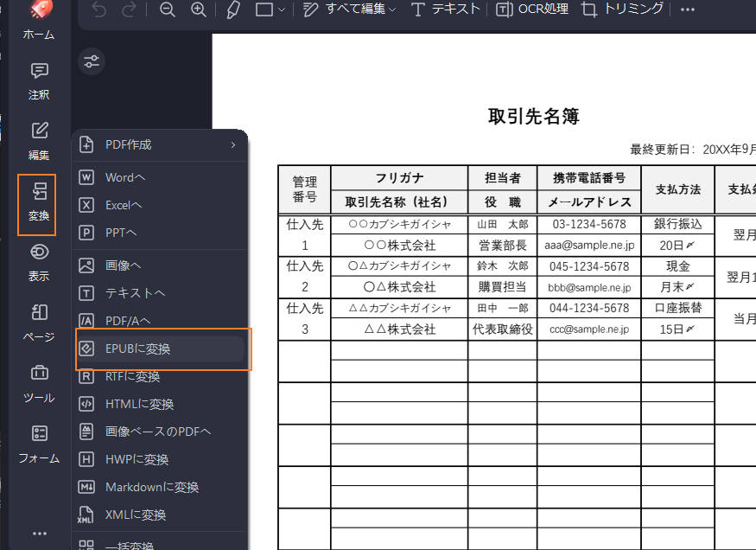Viewport: 756px width, 550px height.
Task: Open the more options ellipsis in toolbar
Action: (688, 10)
